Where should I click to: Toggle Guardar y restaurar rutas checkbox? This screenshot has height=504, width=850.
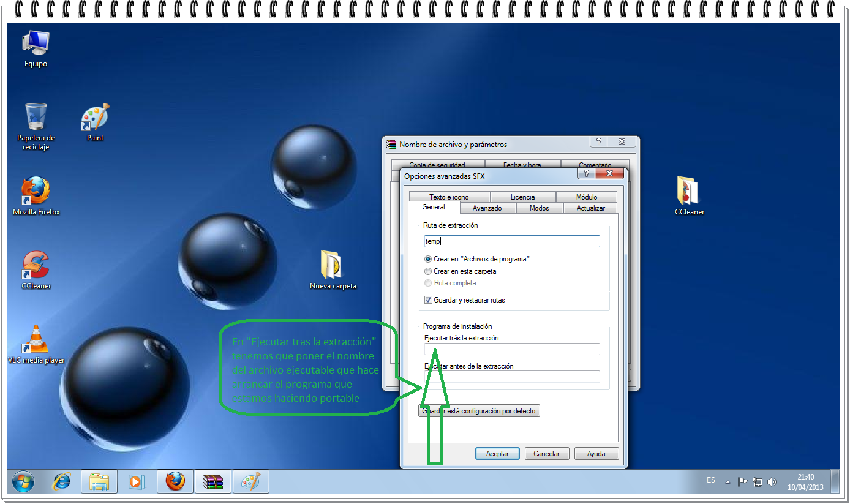coord(428,300)
